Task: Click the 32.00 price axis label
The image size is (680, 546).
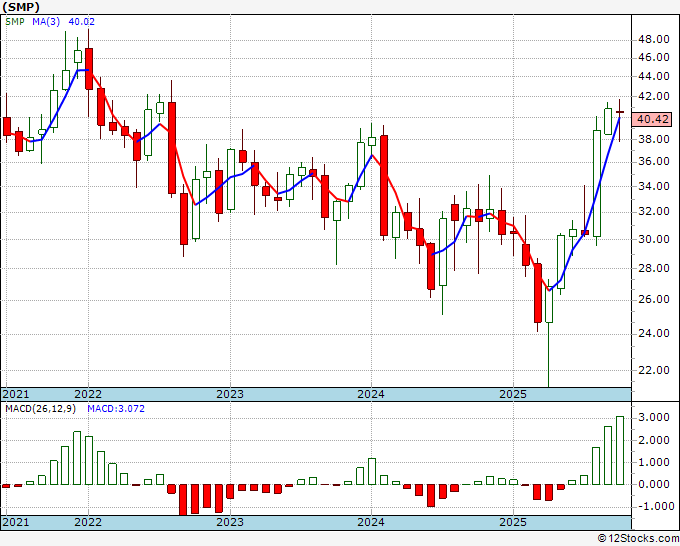Action: [x=654, y=212]
